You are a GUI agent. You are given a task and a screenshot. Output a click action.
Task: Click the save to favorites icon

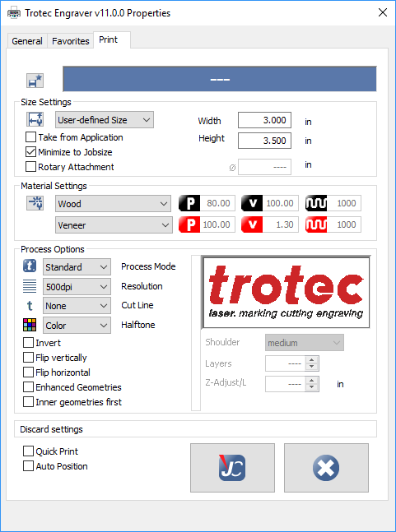35,81
